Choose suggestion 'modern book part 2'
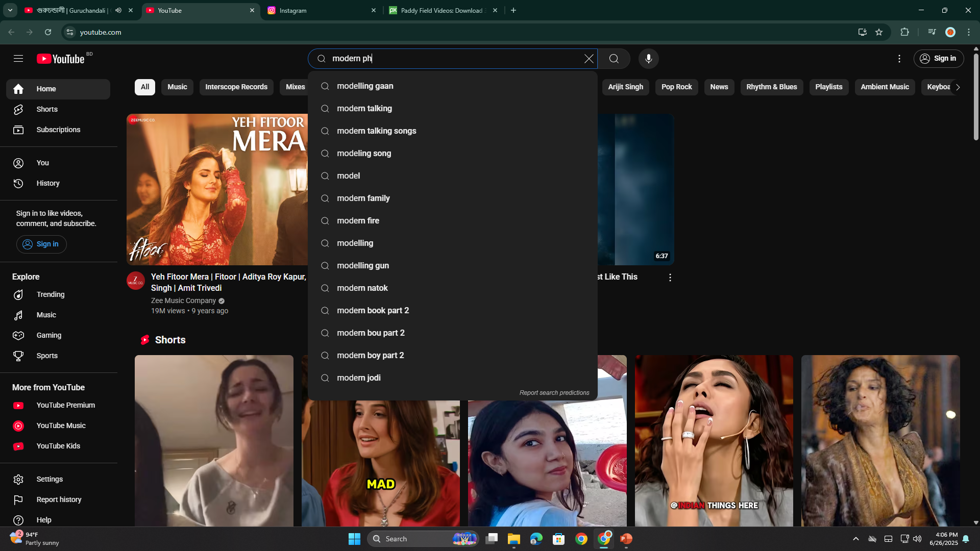 453,311
